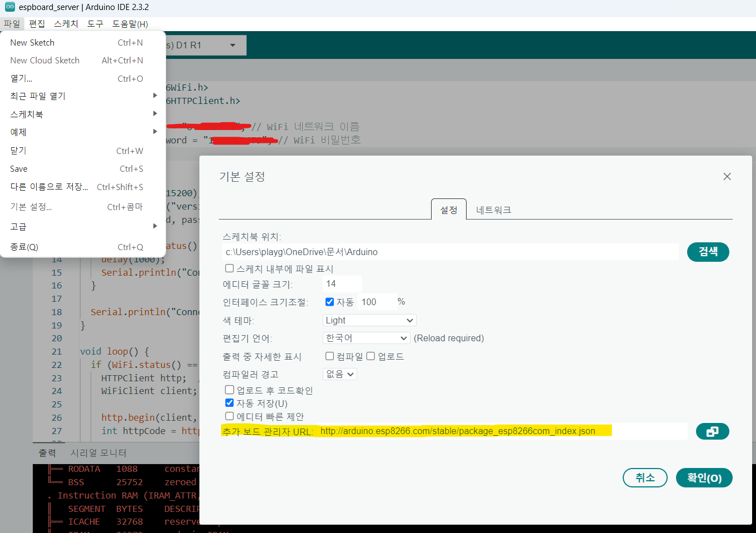Click "BSS" row in the output console

click(76, 482)
